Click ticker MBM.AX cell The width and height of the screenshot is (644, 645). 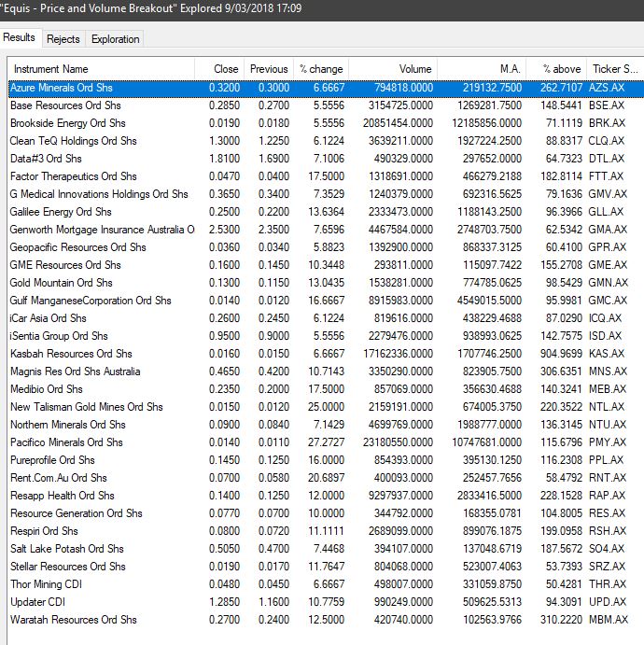(609, 620)
